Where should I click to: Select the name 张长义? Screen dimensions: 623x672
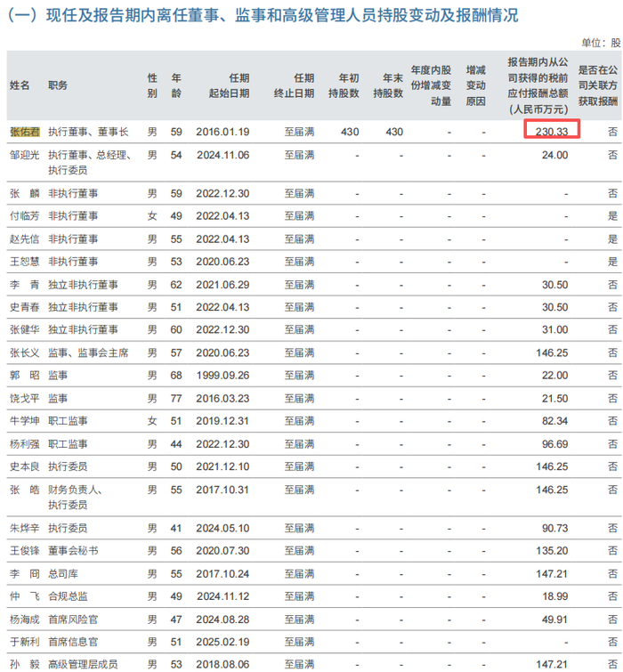pyautogui.click(x=25, y=353)
